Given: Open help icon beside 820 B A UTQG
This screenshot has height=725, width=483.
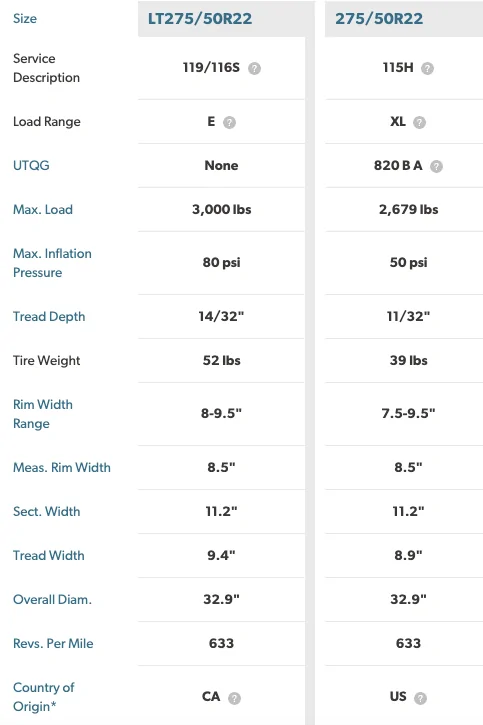Looking at the screenshot, I should tap(436, 166).
